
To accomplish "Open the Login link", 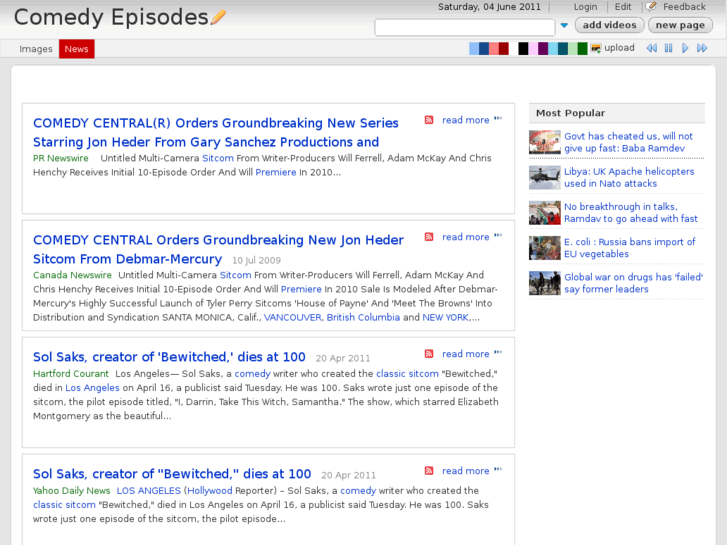I will pyautogui.click(x=585, y=7).
